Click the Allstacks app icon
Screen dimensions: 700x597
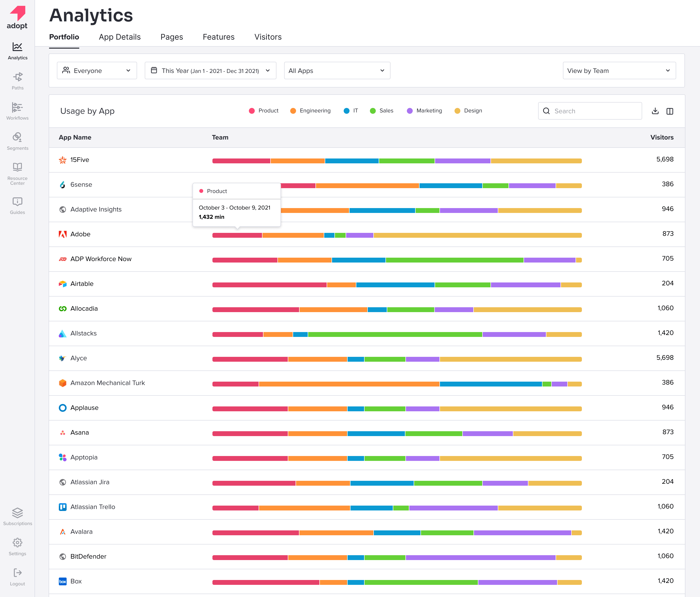tap(62, 334)
